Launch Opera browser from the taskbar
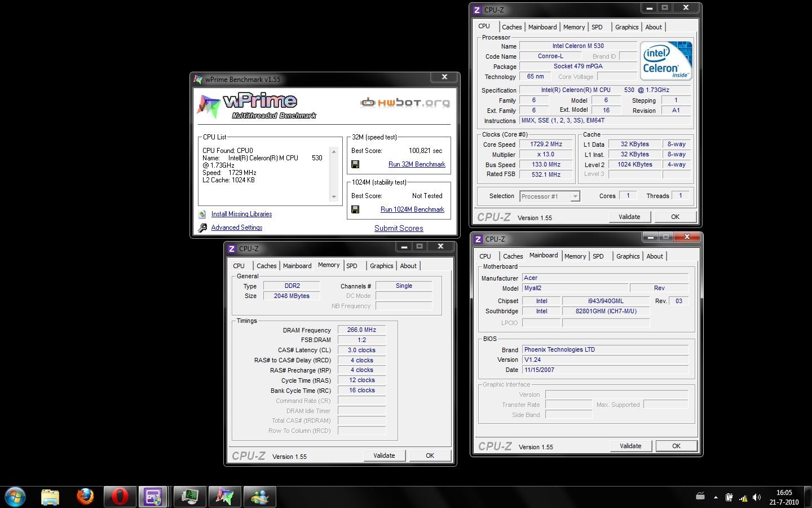The width and height of the screenshot is (812, 508). (120, 497)
